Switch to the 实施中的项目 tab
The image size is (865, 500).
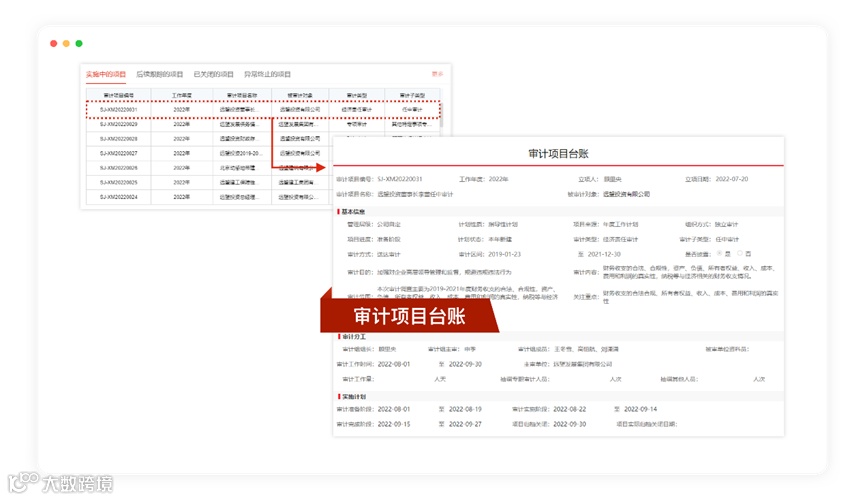[x=106, y=74]
